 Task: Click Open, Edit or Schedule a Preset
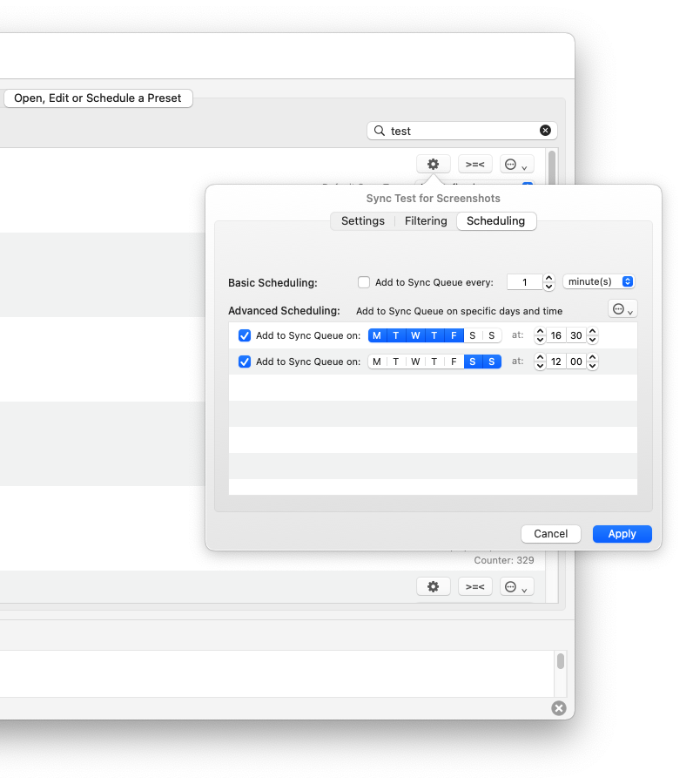point(98,98)
